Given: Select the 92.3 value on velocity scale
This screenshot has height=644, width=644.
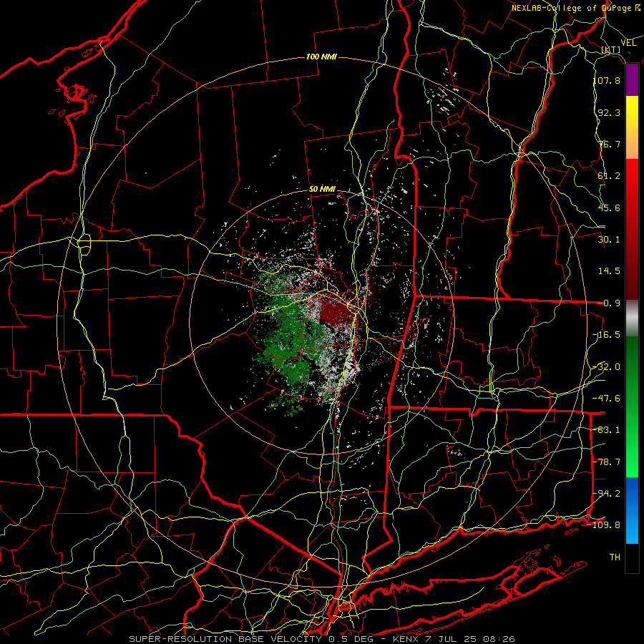Looking at the screenshot, I should 609,112.
